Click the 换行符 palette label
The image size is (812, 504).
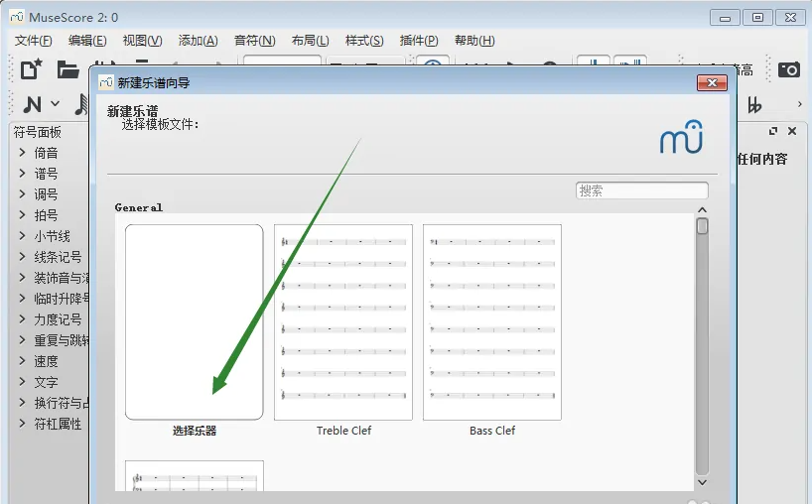coord(62,403)
